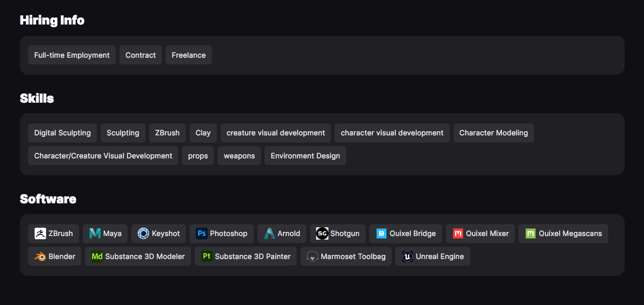Select the Marmoset Toolbag icon

pyautogui.click(x=313, y=256)
